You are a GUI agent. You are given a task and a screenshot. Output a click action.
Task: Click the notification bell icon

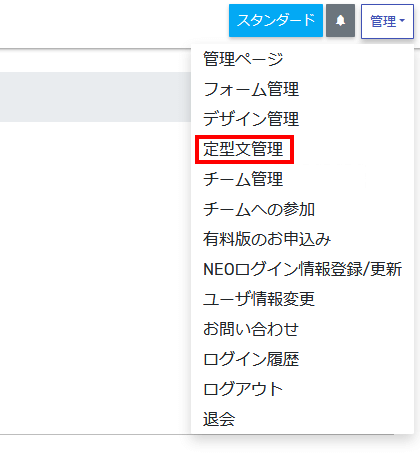(340, 21)
